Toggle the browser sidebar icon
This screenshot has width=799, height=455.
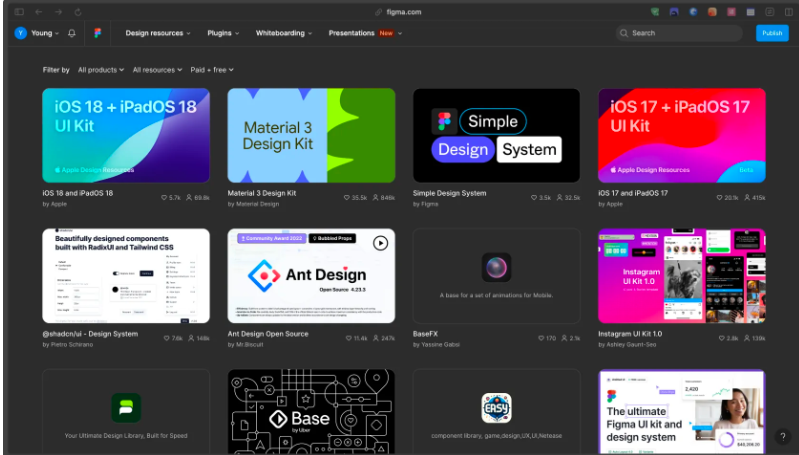click(x=19, y=12)
